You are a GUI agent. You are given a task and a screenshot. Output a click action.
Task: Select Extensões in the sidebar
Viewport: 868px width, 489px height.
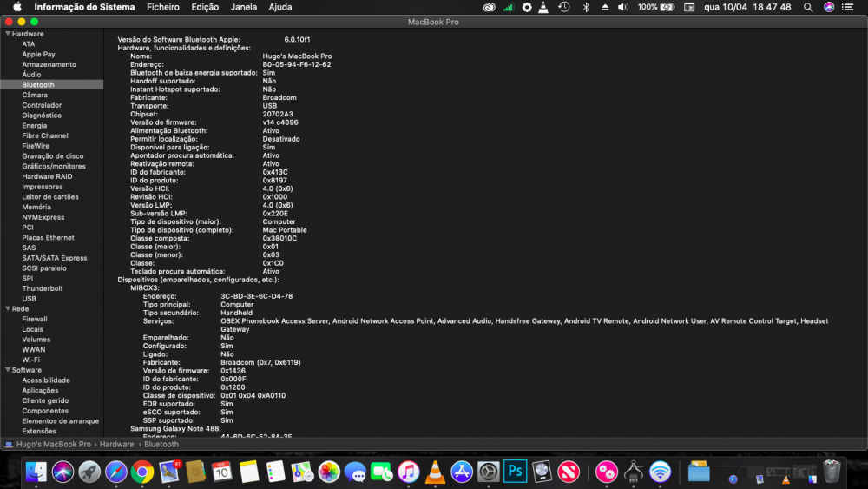pos(39,432)
